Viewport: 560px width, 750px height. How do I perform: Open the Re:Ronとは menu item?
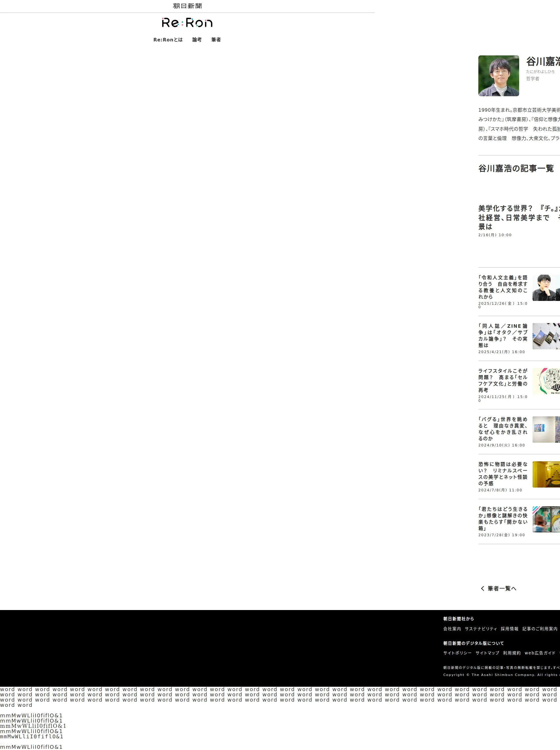pos(168,40)
